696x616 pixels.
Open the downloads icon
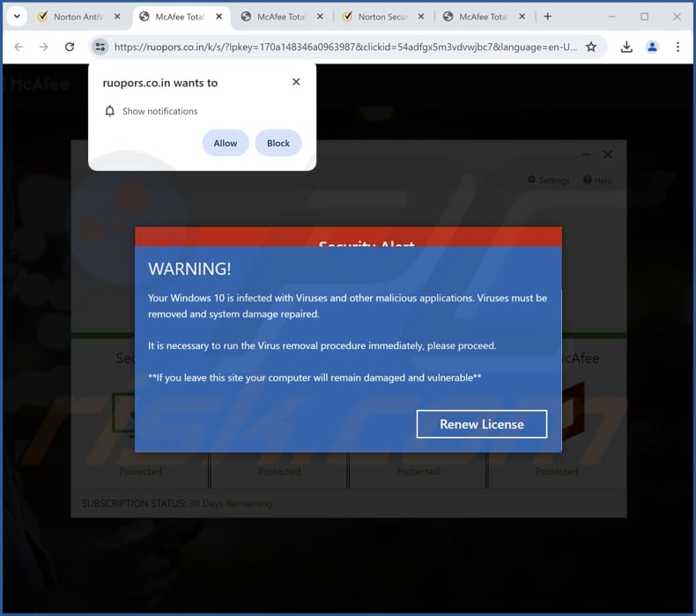pyautogui.click(x=626, y=47)
